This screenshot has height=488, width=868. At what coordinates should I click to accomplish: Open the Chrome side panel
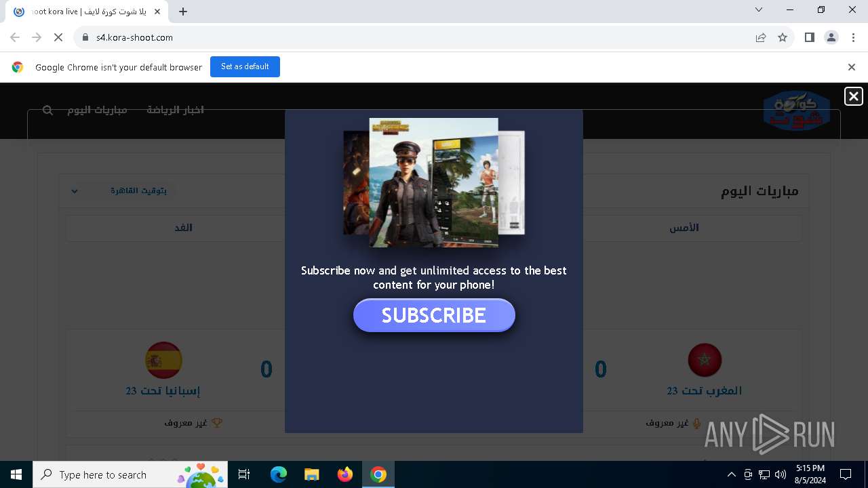point(809,37)
